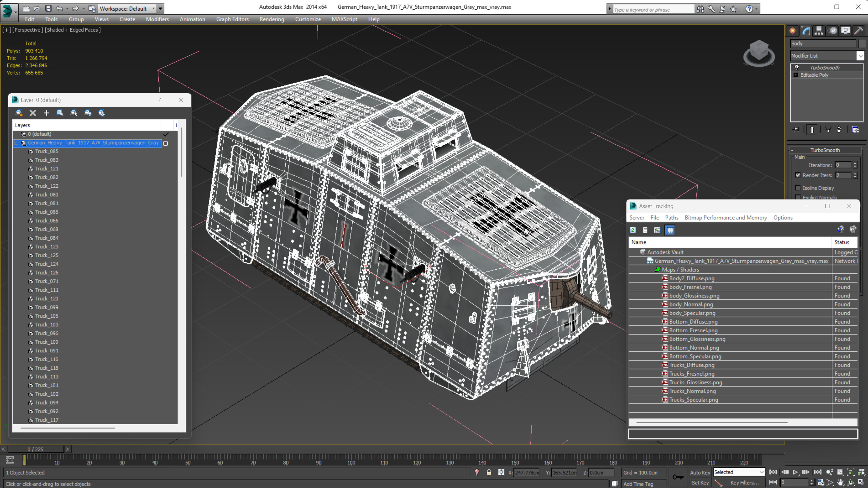Click the Undo arrow icon

59,9
